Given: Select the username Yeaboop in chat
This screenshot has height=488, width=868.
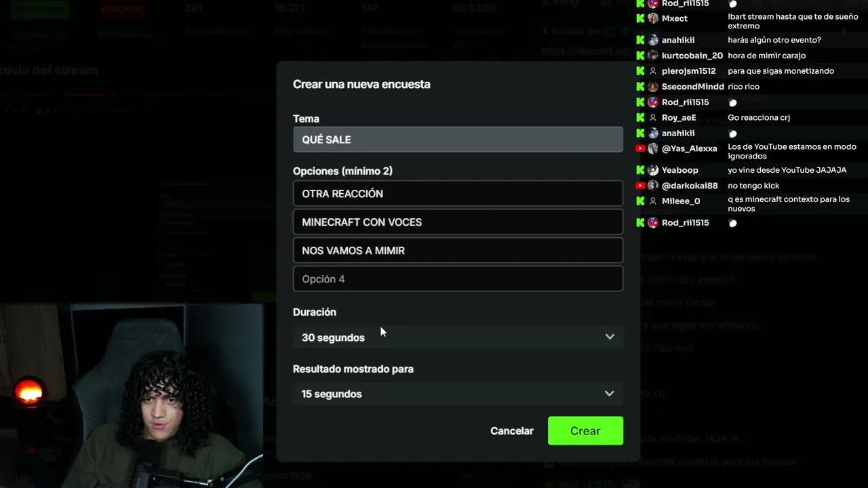Looking at the screenshot, I should (x=680, y=170).
